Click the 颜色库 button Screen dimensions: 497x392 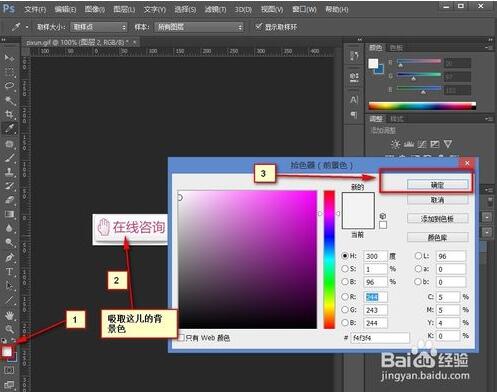tap(437, 237)
